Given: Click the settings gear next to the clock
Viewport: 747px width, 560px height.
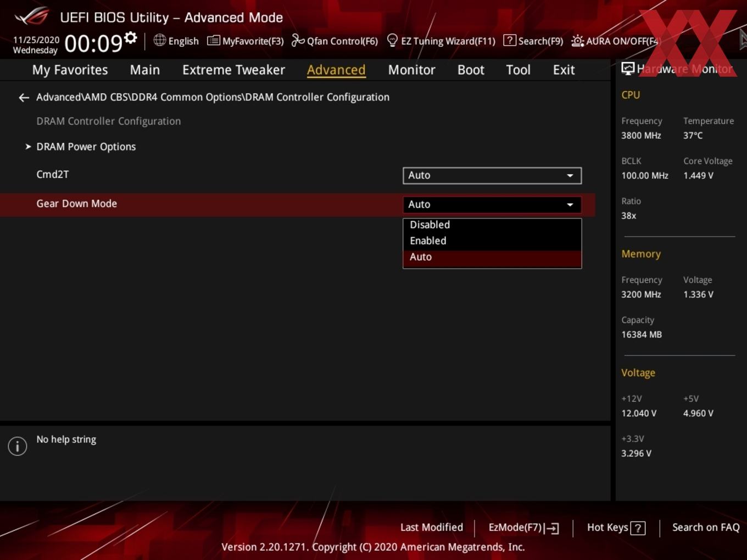Looking at the screenshot, I should (130, 38).
